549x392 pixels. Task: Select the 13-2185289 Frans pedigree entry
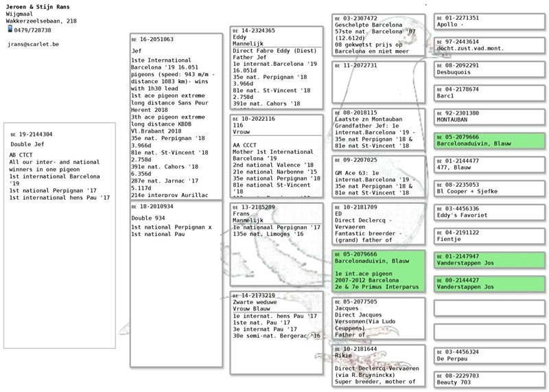(276, 244)
